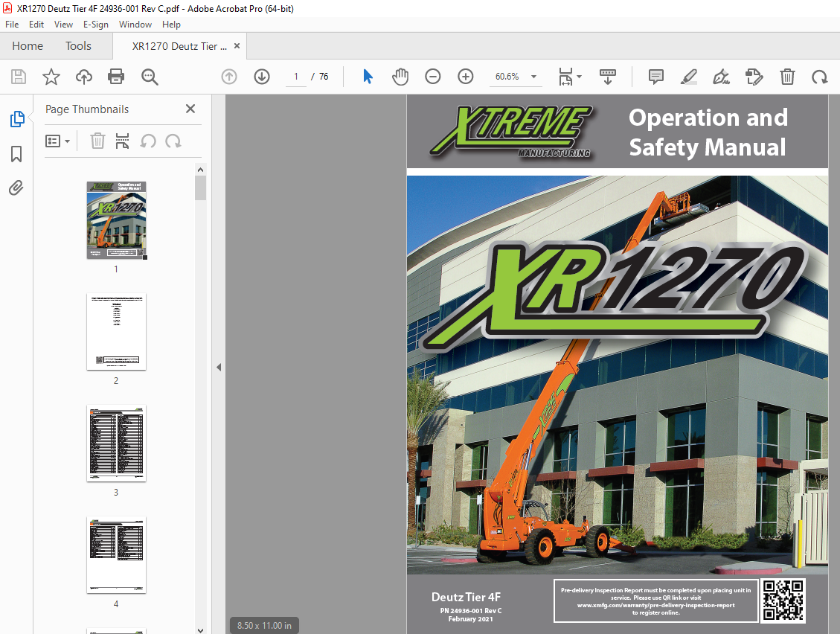Viewport: 840px width, 634px height.
Task: Open the Find text magnifier tool
Action: click(x=150, y=77)
